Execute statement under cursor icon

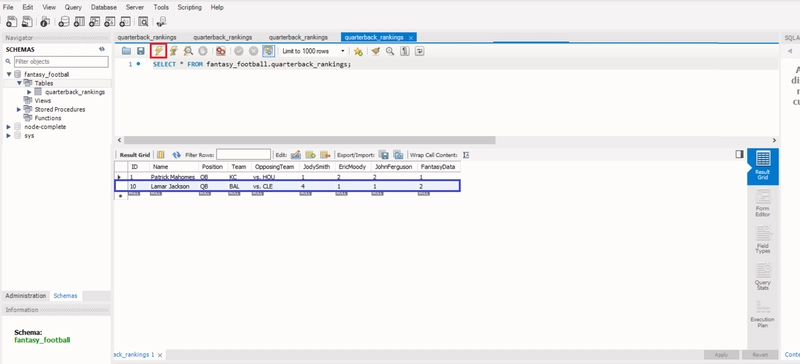pos(173,51)
